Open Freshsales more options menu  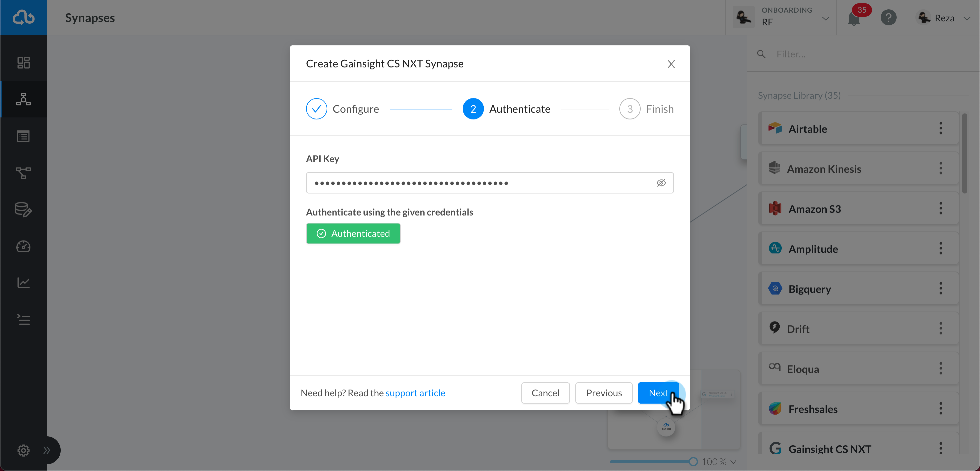940,409
